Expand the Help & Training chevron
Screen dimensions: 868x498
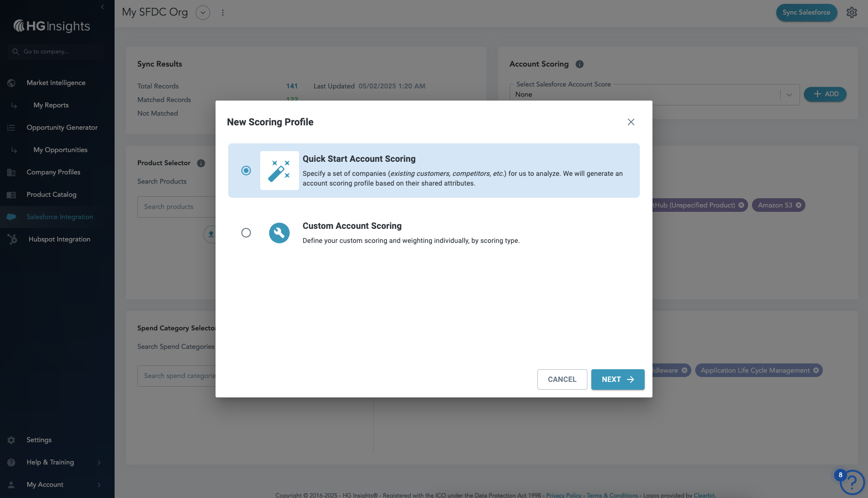pos(99,463)
